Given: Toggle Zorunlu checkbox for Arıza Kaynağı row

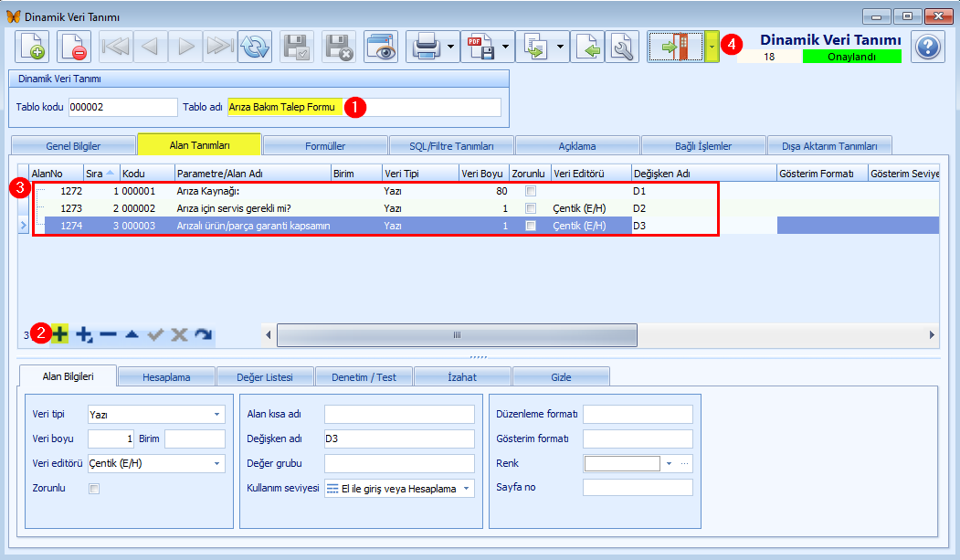Looking at the screenshot, I should pyautogui.click(x=531, y=191).
